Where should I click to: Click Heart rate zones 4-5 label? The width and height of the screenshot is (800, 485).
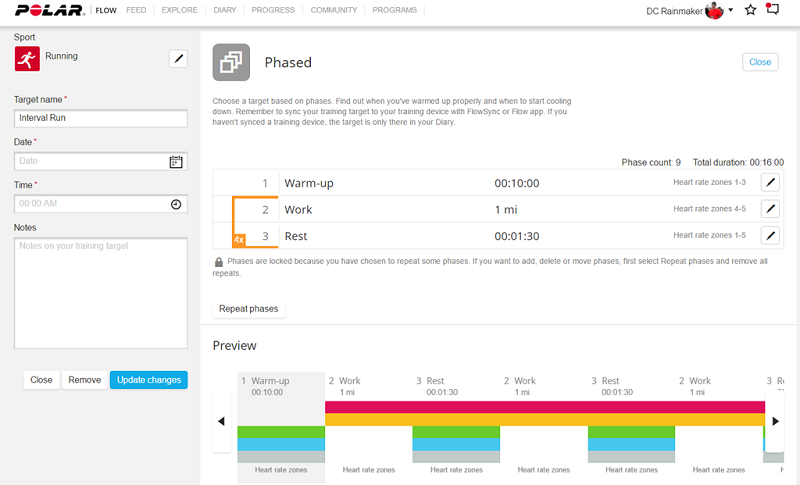(x=709, y=209)
